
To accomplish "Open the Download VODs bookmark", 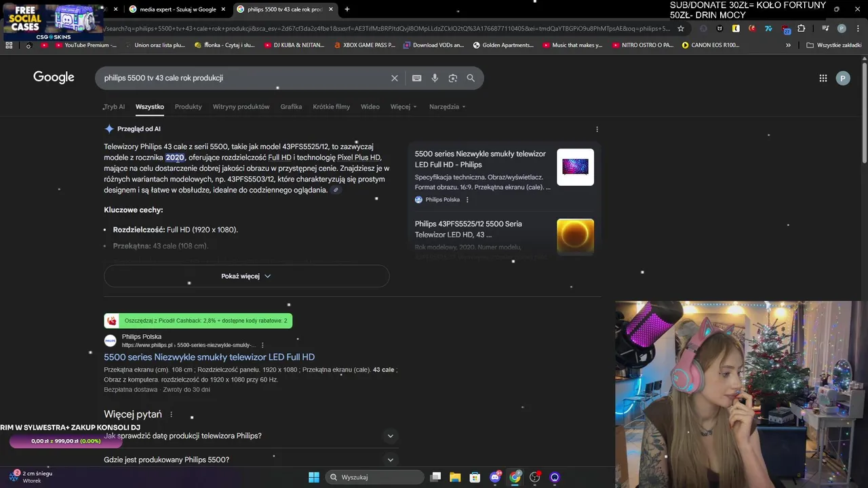I will pos(433,45).
